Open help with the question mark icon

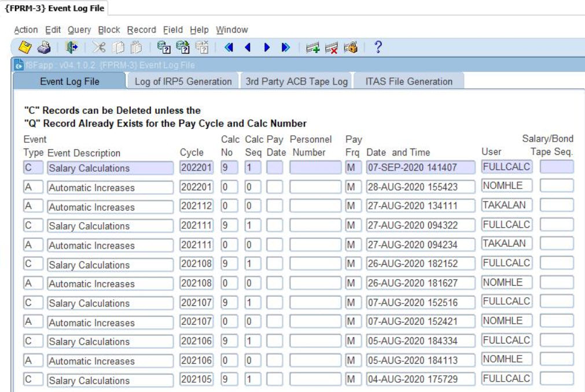point(378,47)
